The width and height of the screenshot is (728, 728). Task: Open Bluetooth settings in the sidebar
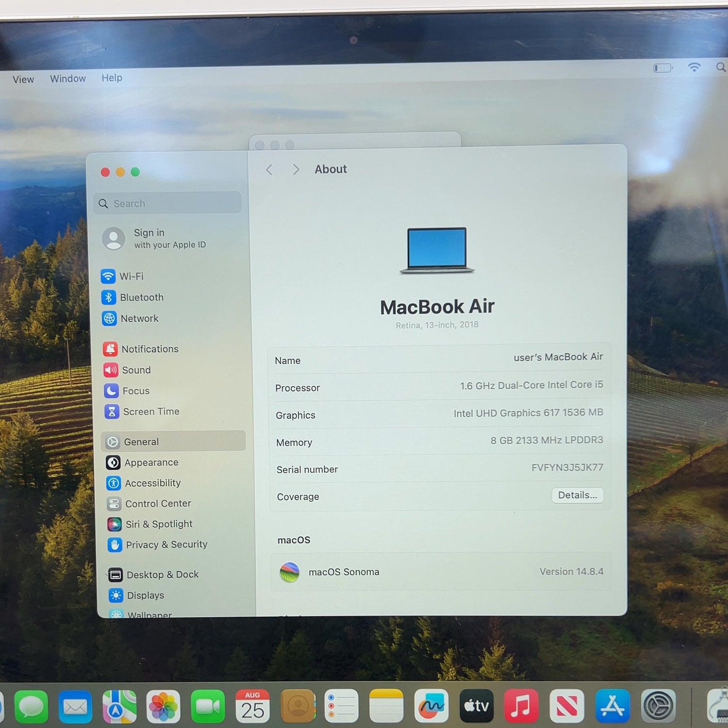[x=132, y=297]
